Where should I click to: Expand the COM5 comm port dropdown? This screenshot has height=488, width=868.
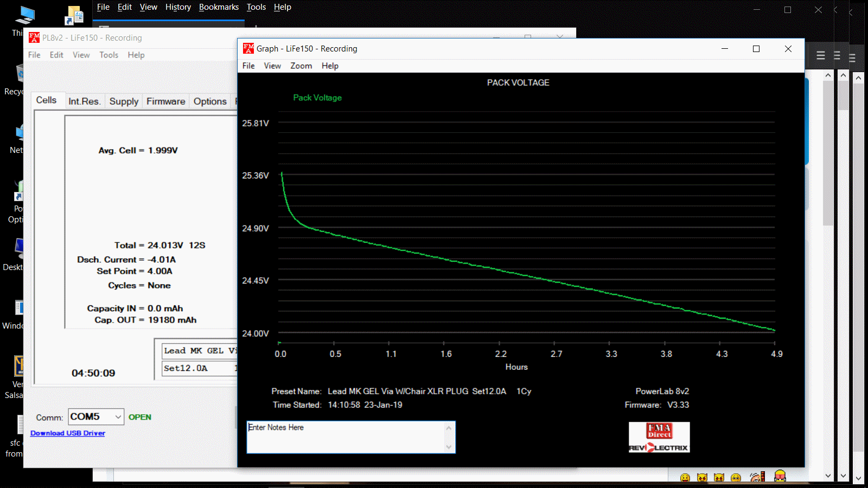click(x=118, y=416)
